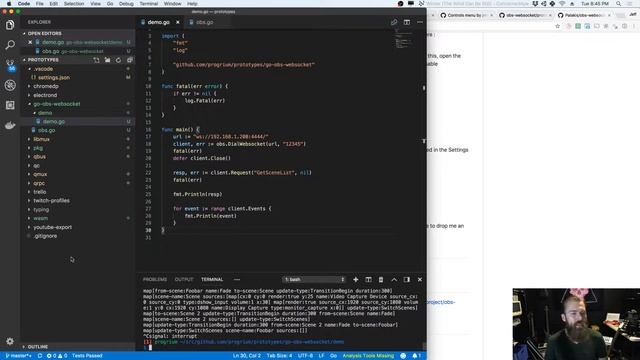The image size is (640, 360).
Task: Open the more panel tabs ellipsis
Action: click(x=237, y=280)
